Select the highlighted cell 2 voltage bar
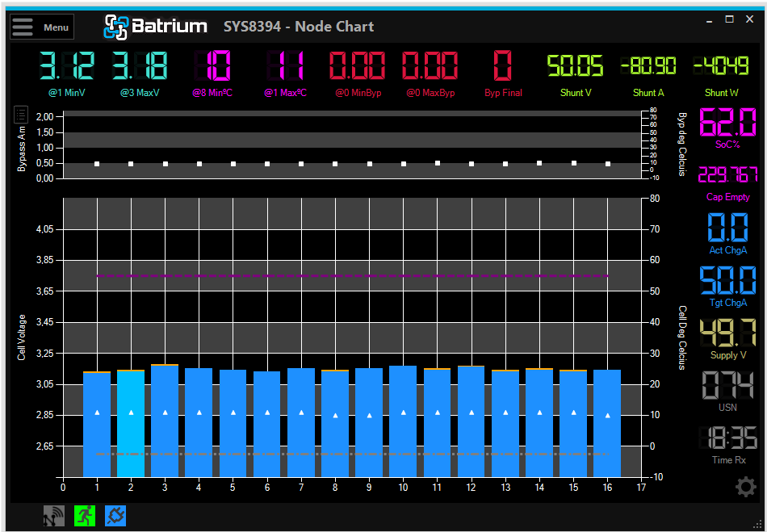 point(131,423)
